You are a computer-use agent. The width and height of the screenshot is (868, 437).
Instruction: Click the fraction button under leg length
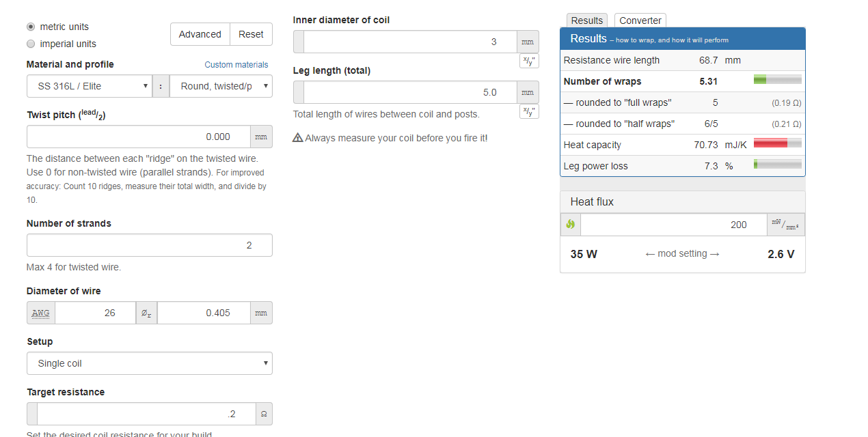click(529, 111)
